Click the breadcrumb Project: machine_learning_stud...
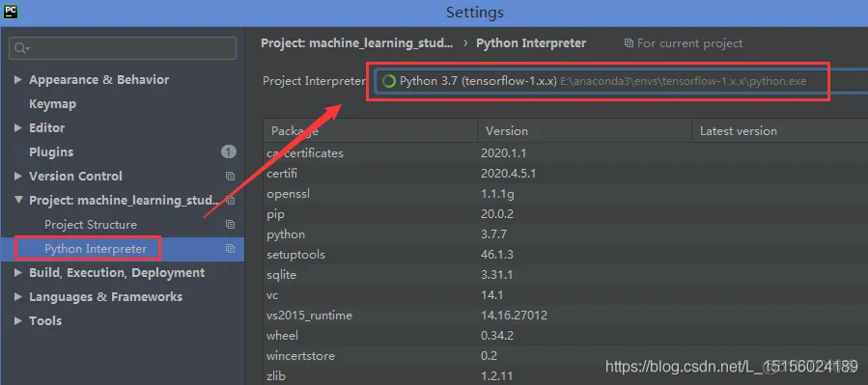The image size is (868, 385). pos(357,43)
